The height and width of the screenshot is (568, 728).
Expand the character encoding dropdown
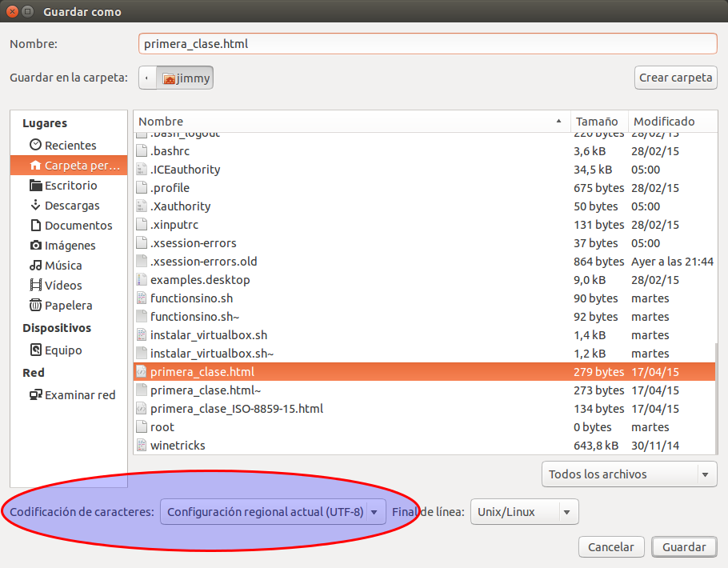coord(273,512)
